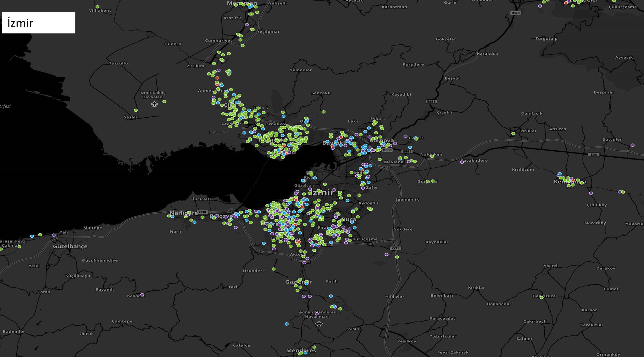644x357 pixels.
Task: Select the green dot near Villakent
Action: (97, 7)
